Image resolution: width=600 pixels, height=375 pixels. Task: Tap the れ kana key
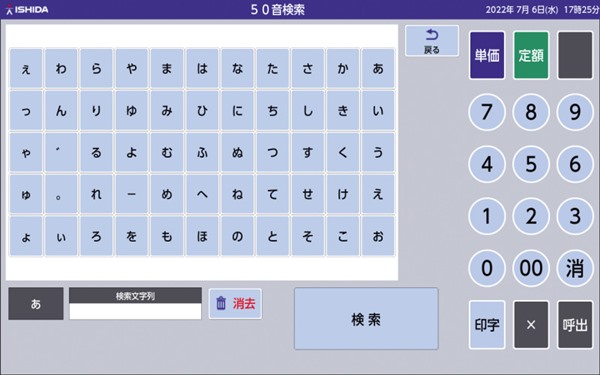96,194
